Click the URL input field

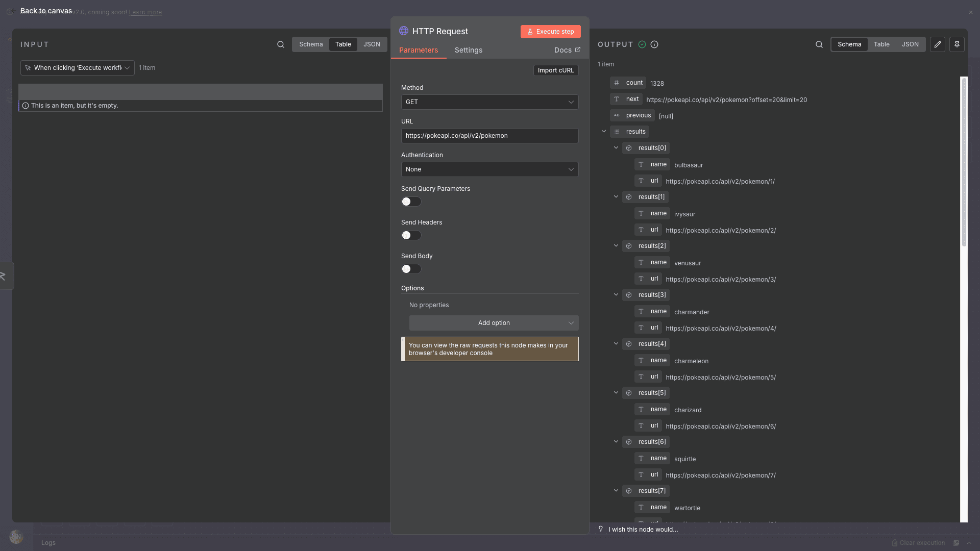[489, 136]
